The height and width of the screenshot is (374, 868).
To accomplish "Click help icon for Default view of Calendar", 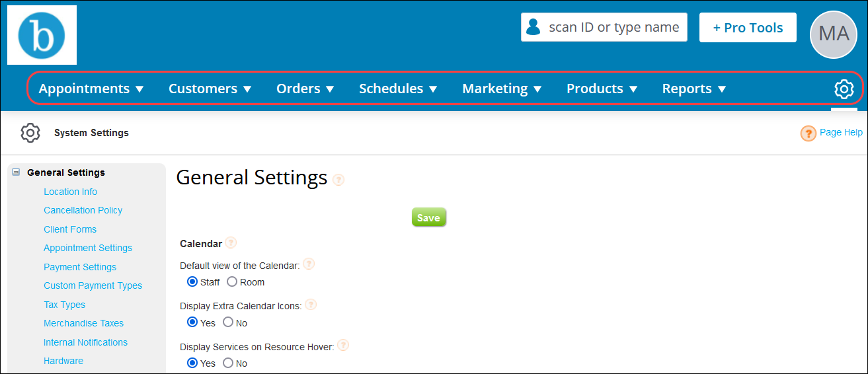I will (309, 264).
